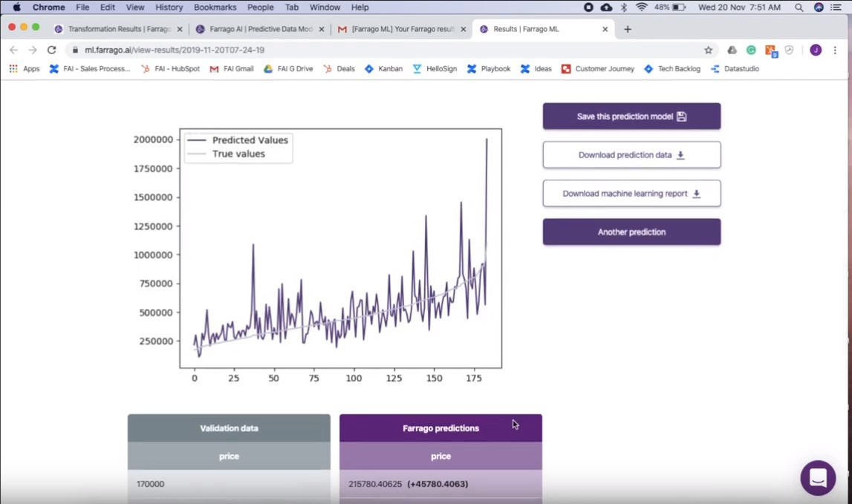Go back to previous page
852x504 pixels.
click(13, 50)
